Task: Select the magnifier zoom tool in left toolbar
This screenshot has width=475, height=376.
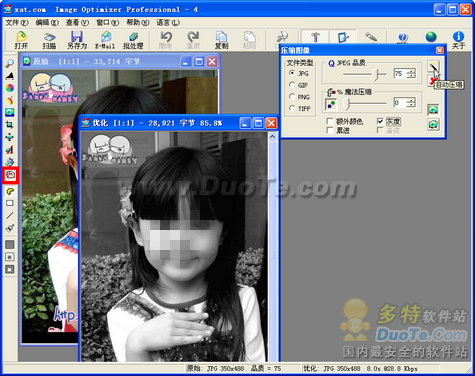Action: [10, 63]
